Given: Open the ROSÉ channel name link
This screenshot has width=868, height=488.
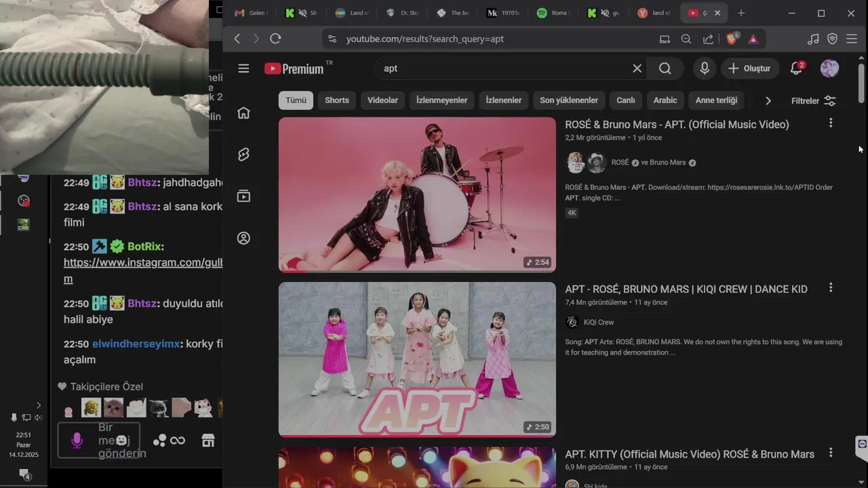Looking at the screenshot, I should click(x=620, y=163).
